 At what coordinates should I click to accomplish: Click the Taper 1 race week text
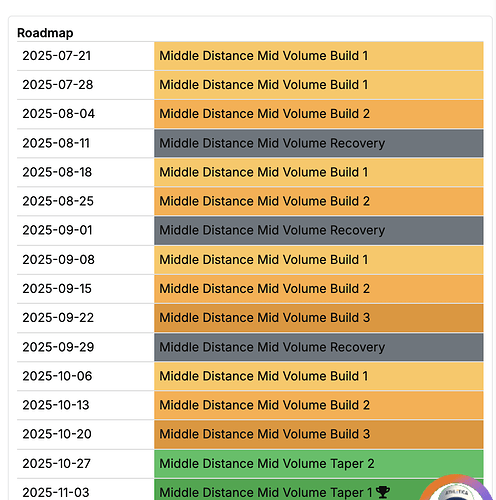click(266, 493)
